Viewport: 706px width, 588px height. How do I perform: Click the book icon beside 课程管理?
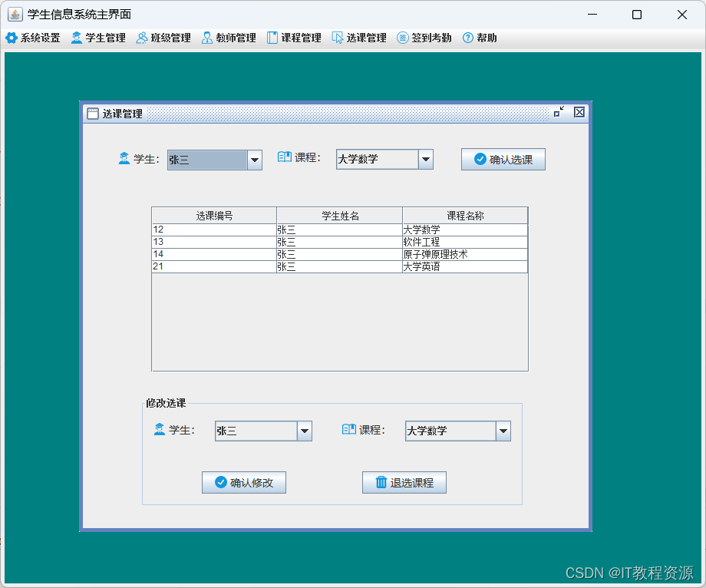point(272,38)
